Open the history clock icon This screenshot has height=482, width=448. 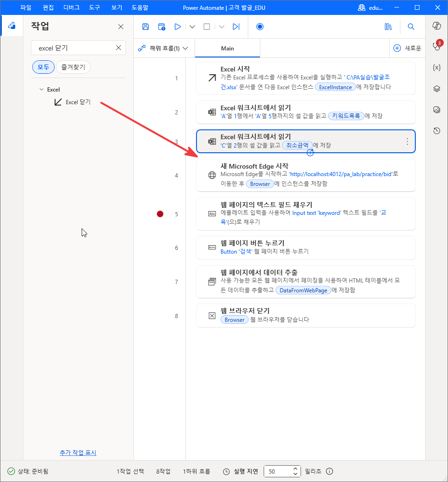(437, 131)
